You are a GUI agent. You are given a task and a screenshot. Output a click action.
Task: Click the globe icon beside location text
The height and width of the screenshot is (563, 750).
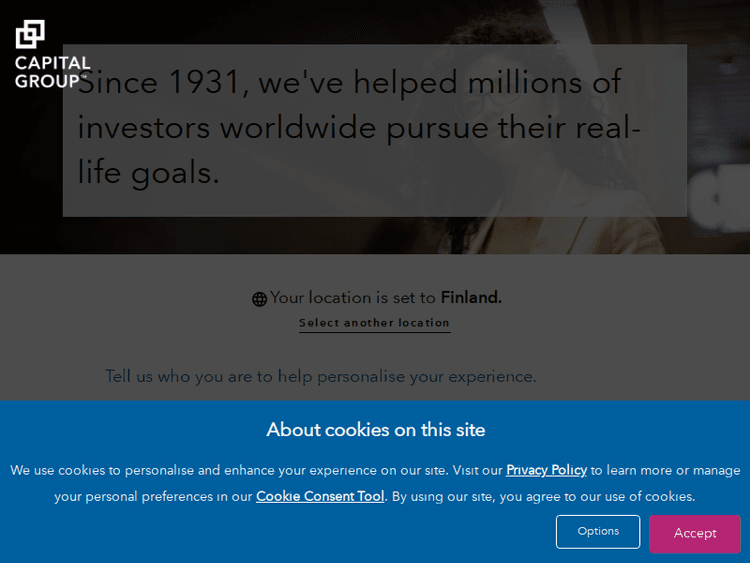click(259, 299)
